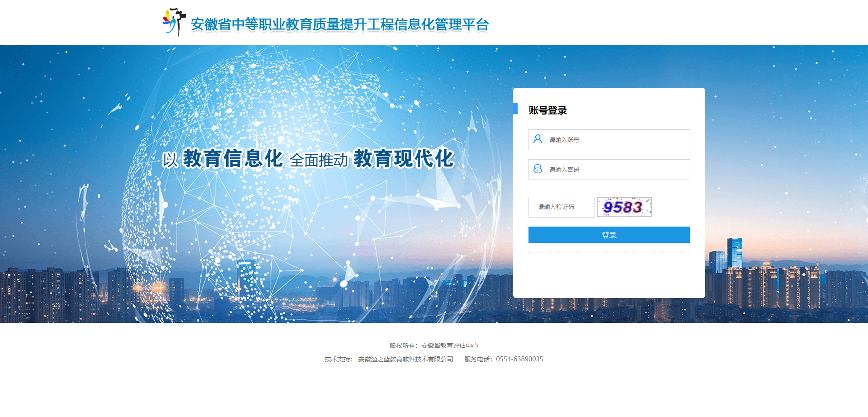The image size is (868, 417).
Task: Click the 教育信息化 slogan text
Action: [233, 159]
